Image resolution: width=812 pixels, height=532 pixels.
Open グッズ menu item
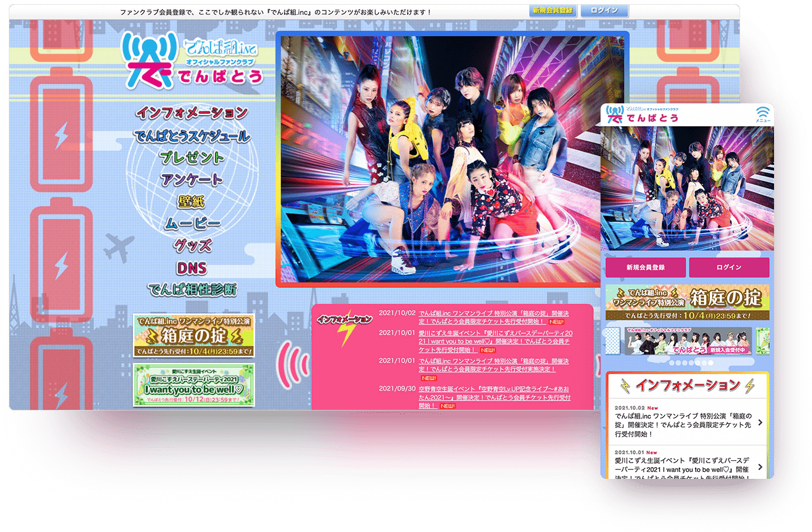point(192,245)
